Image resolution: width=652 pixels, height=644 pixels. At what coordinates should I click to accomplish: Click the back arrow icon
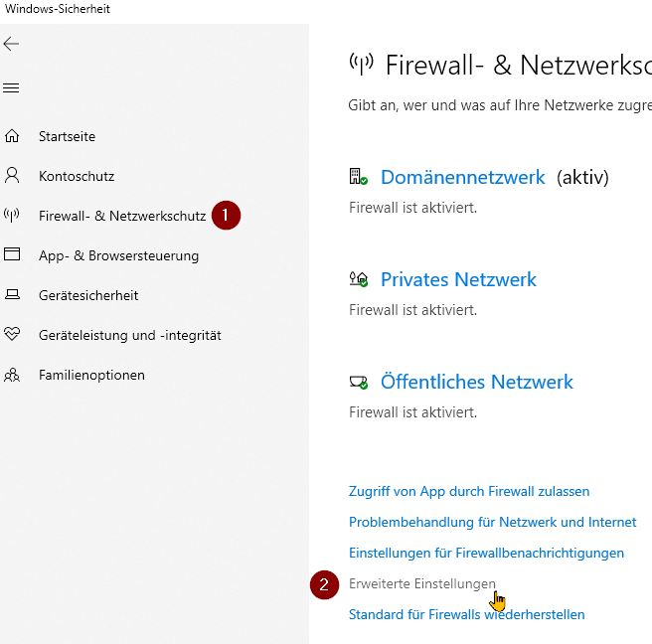click(x=12, y=44)
